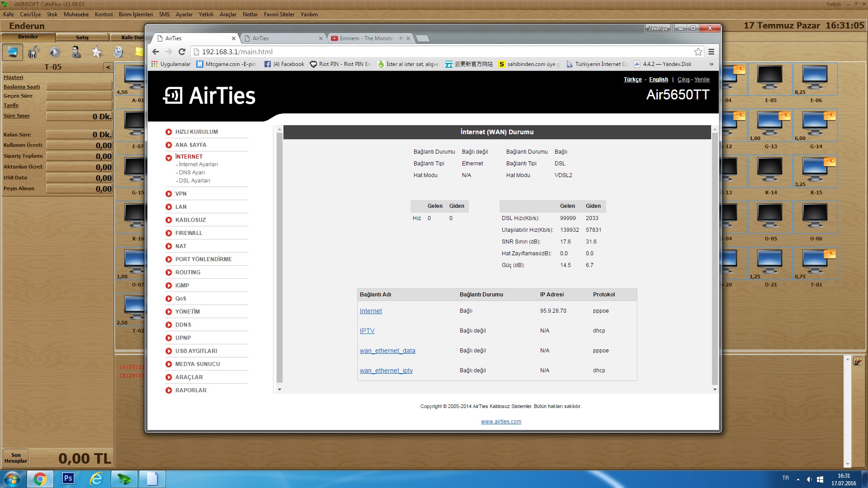Click the Chrome address bar

coord(443,52)
